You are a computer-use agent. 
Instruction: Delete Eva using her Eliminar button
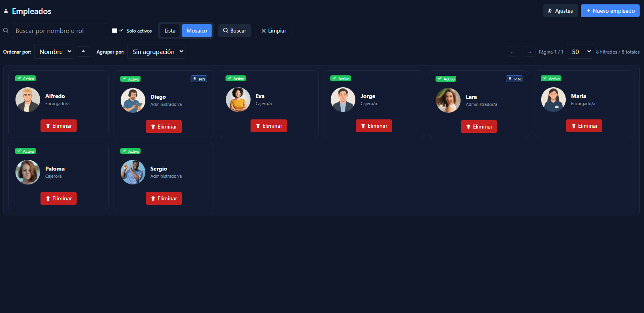(x=269, y=126)
